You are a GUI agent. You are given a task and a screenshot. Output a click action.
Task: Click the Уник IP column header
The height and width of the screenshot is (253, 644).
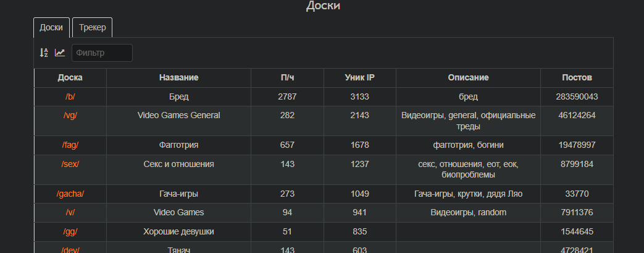click(x=359, y=78)
